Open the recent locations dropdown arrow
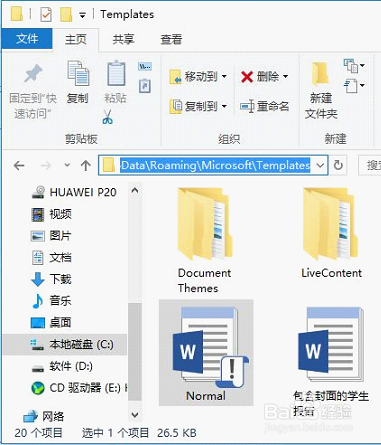This screenshot has width=381, height=445. [67, 165]
